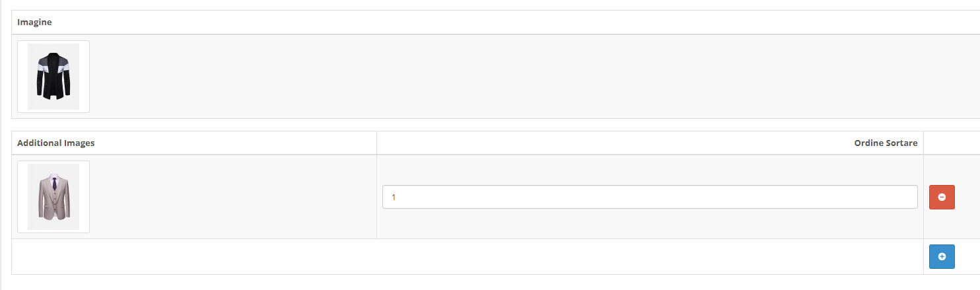Click the white plus symbol on blue button
The image size is (980, 290).
pyautogui.click(x=942, y=256)
